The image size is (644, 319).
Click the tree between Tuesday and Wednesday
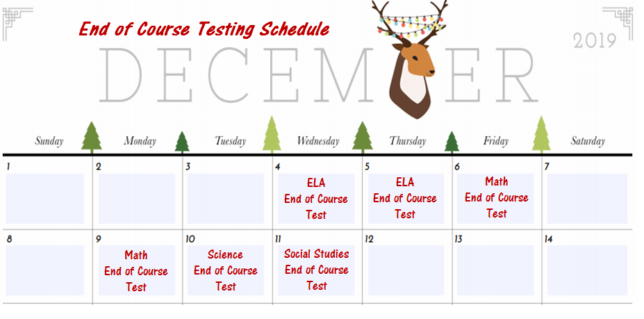(x=272, y=136)
